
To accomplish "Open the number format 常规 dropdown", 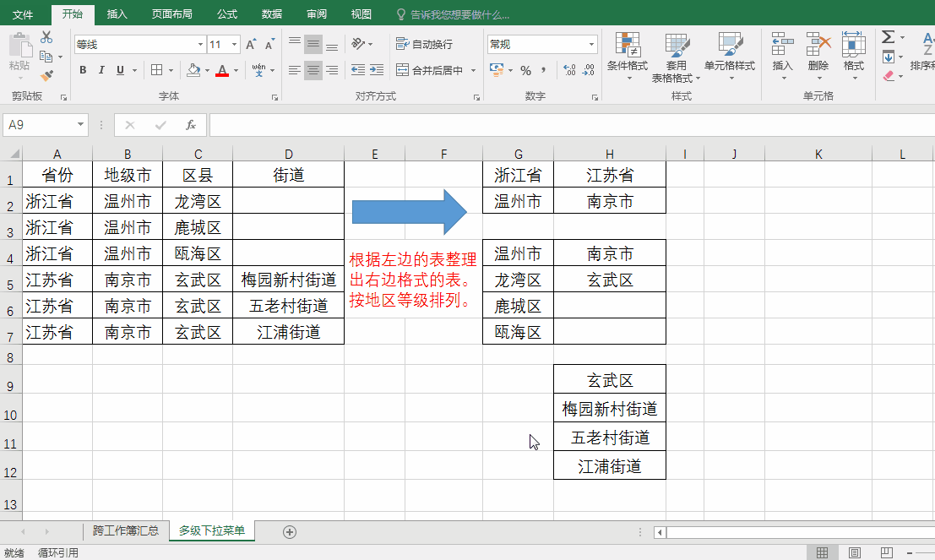I will tap(591, 44).
